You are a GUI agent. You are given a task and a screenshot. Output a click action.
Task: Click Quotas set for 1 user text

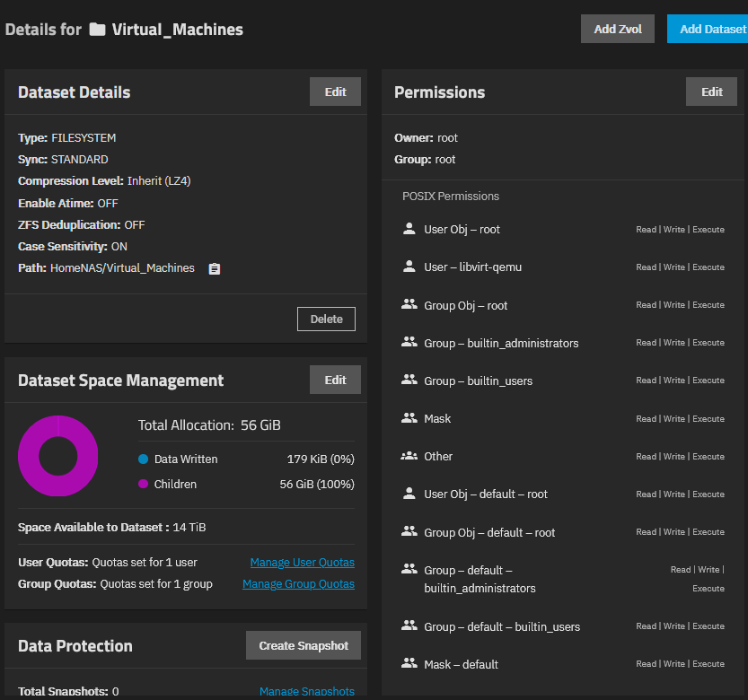[145, 563]
